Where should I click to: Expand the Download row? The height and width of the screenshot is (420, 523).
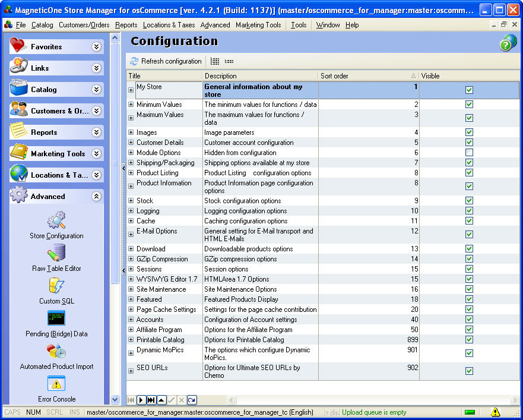pyautogui.click(x=131, y=249)
